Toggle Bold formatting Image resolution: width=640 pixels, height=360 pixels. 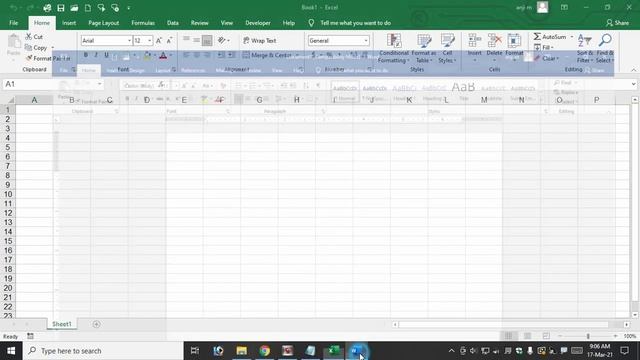[x=86, y=55]
